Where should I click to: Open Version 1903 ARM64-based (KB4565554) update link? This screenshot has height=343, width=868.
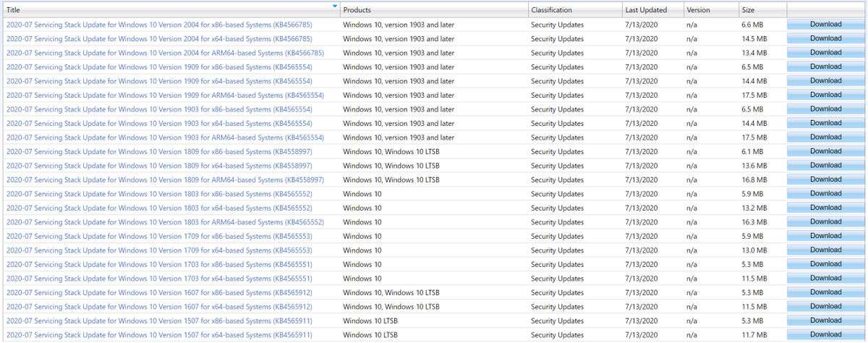[165, 137]
